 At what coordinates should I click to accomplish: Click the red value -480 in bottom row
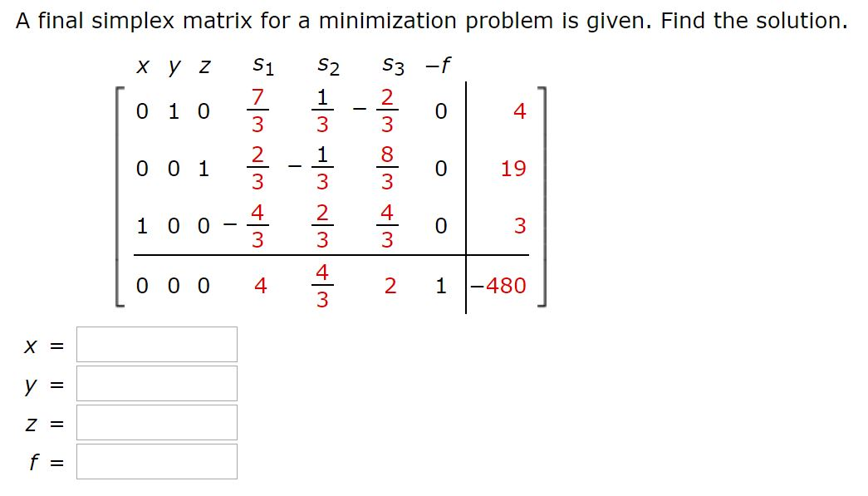[501, 285]
